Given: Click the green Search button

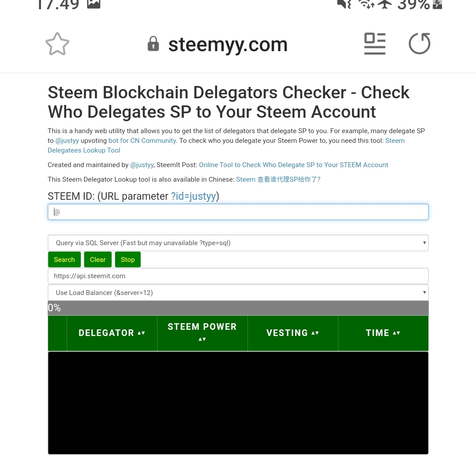Looking at the screenshot, I should tap(64, 260).
